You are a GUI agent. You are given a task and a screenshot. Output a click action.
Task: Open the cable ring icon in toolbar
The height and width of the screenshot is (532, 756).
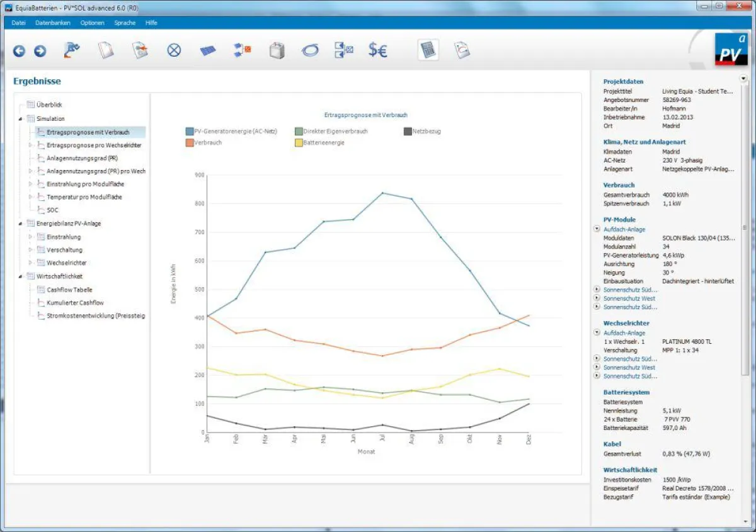[x=310, y=50]
